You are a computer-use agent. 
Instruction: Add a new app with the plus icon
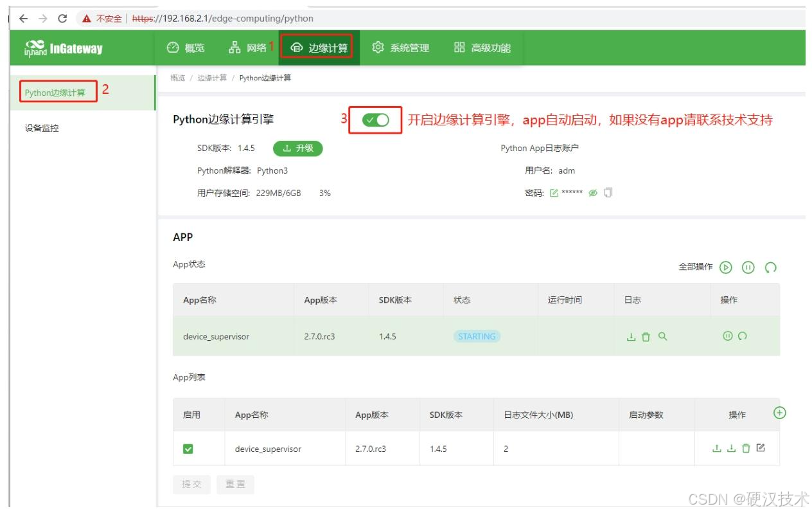pyautogui.click(x=780, y=413)
